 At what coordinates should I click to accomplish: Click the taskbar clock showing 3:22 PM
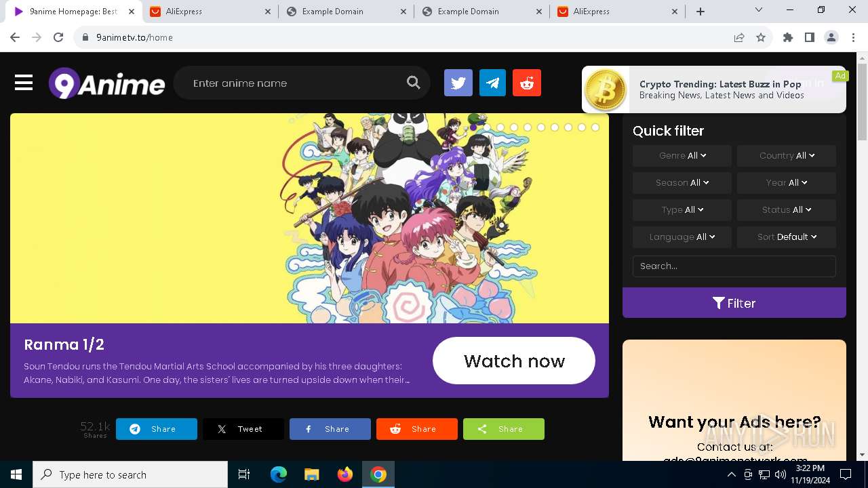point(810,474)
